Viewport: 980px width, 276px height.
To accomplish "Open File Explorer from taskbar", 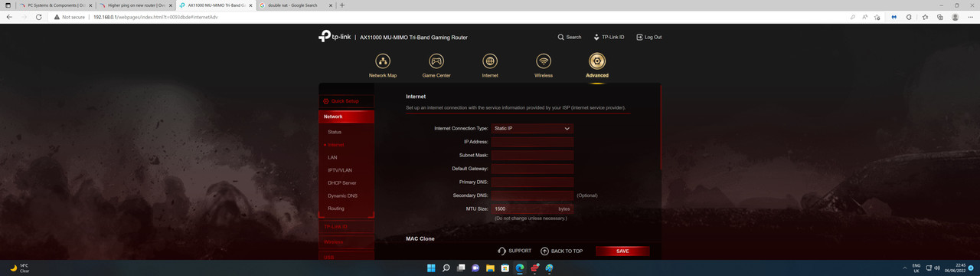I will tap(490, 268).
